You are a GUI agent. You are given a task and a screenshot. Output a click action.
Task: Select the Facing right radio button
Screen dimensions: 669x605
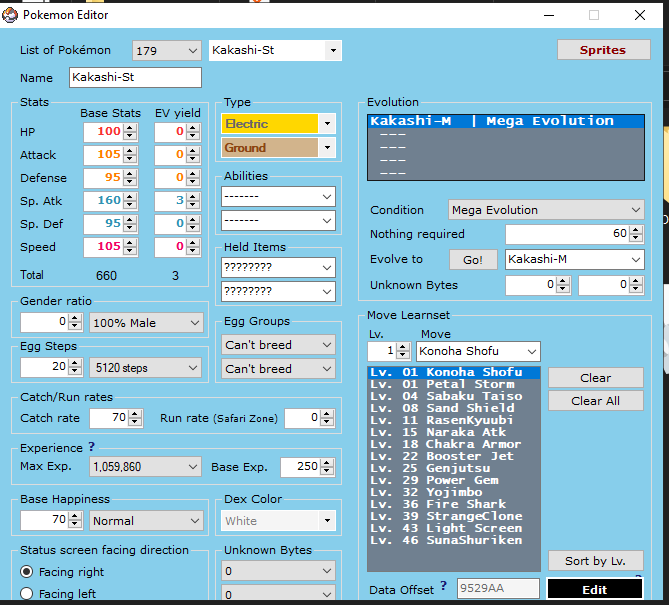27,572
